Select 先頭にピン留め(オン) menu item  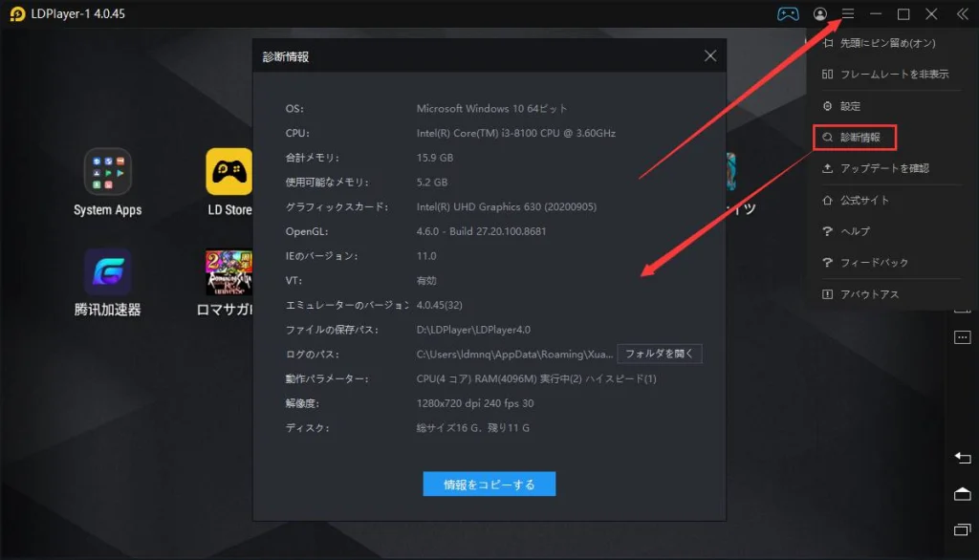(886, 43)
